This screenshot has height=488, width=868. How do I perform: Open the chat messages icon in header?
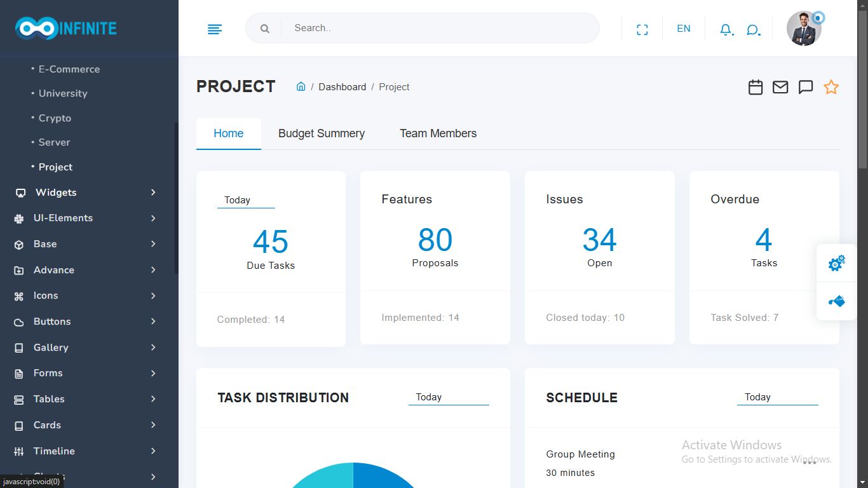pos(753,30)
